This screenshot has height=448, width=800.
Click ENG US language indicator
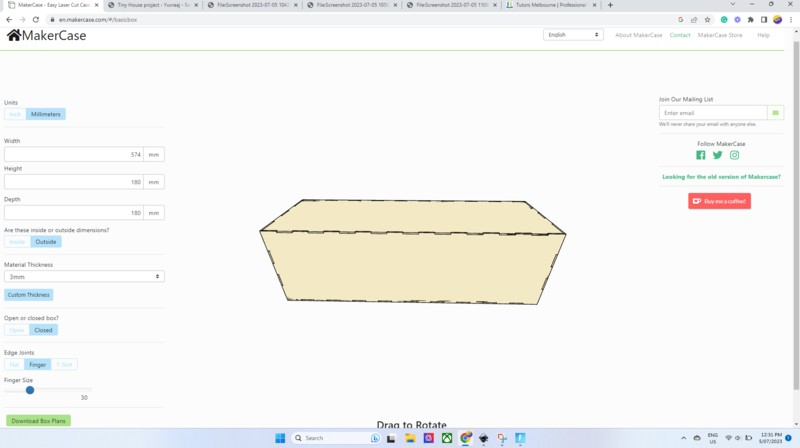pos(713,438)
